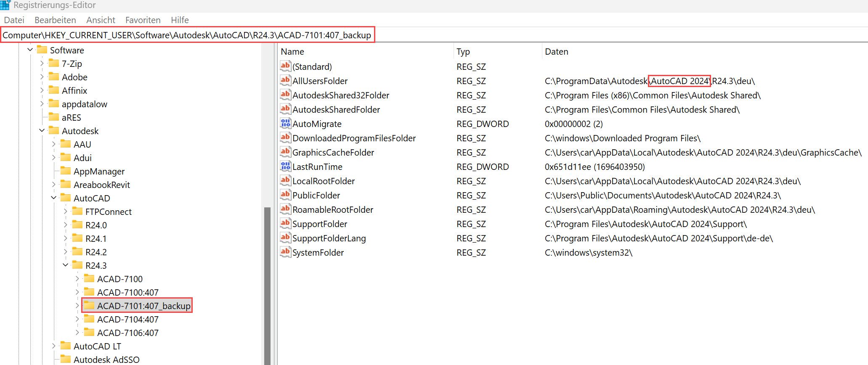Screen dimensions: 868x365
Task: Select the AreabookRevit key
Action: pyautogui.click(x=102, y=185)
